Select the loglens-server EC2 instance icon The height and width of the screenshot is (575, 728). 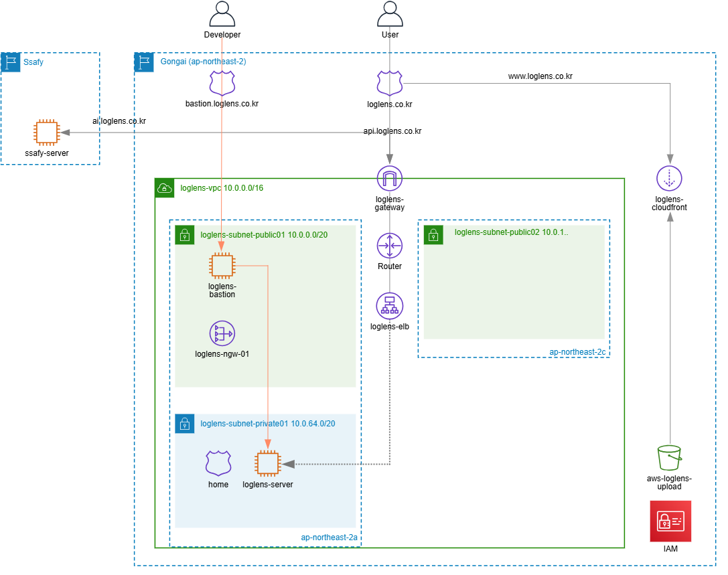pyautogui.click(x=268, y=464)
